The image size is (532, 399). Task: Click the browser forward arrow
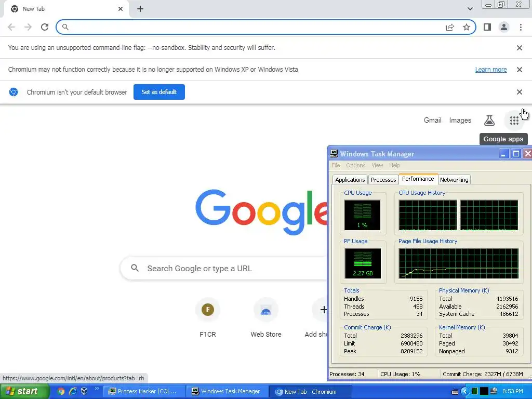click(x=28, y=27)
